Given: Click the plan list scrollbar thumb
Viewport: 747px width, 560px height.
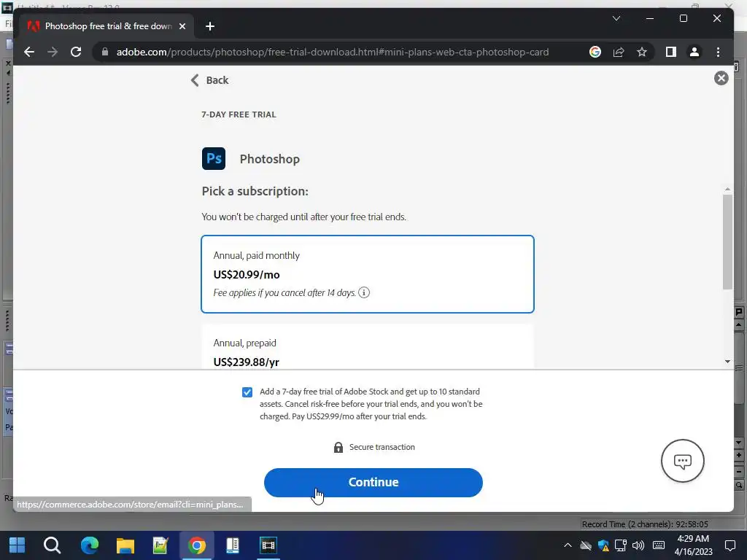Looking at the screenshot, I should pyautogui.click(x=727, y=242).
